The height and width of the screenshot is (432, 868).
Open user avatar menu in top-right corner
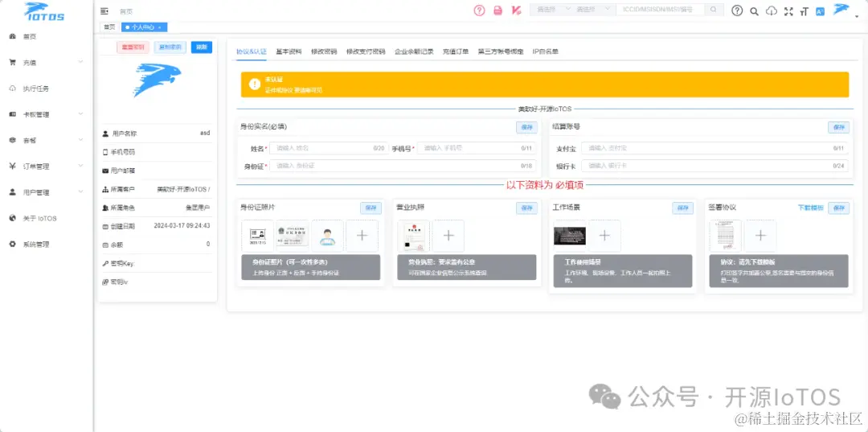click(841, 10)
